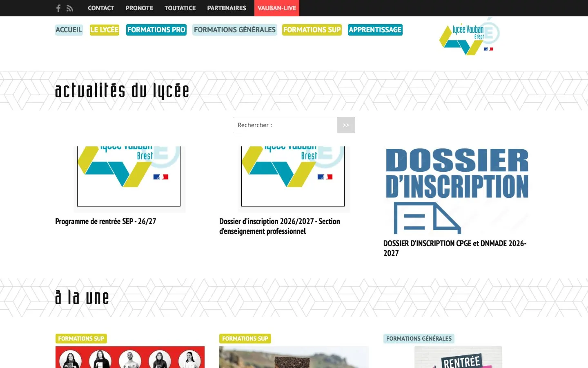The height and width of the screenshot is (368, 588).
Task: Open TOUTATICE in the top bar
Action: [x=180, y=8]
